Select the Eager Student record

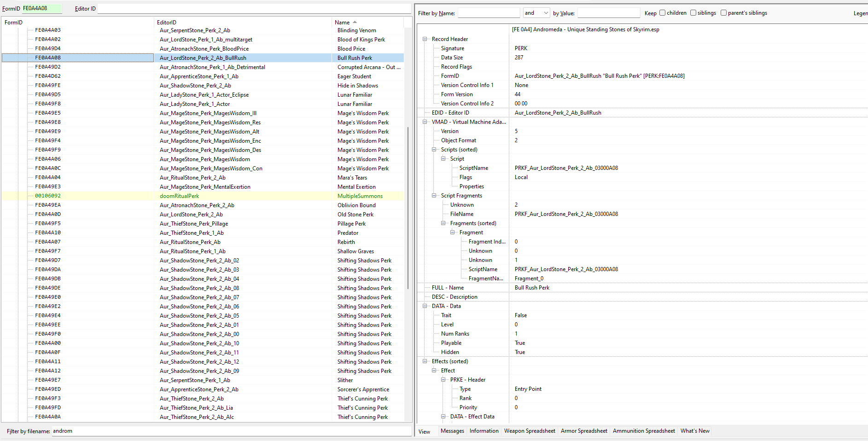coord(203,76)
